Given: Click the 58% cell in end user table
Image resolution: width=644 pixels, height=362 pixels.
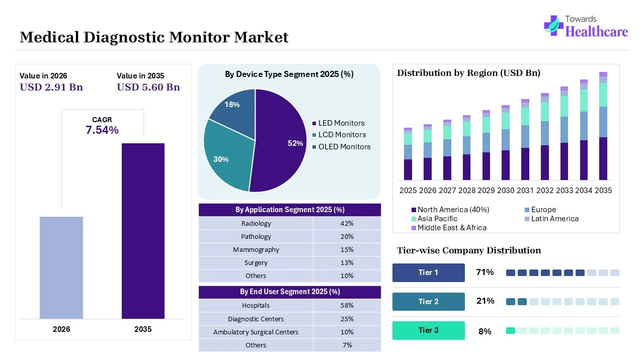Looking at the screenshot, I should (x=347, y=305).
